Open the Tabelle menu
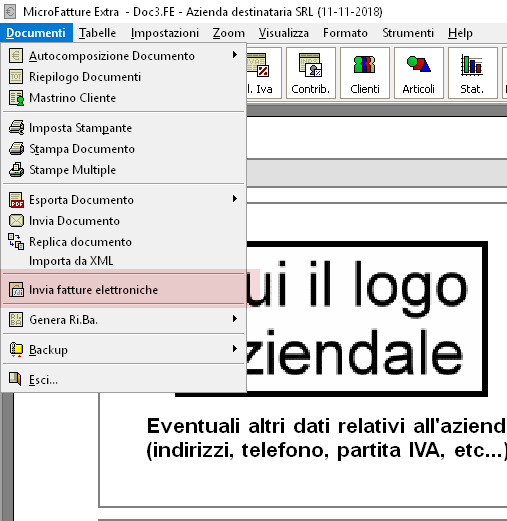The image size is (507, 521). pos(97,33)
